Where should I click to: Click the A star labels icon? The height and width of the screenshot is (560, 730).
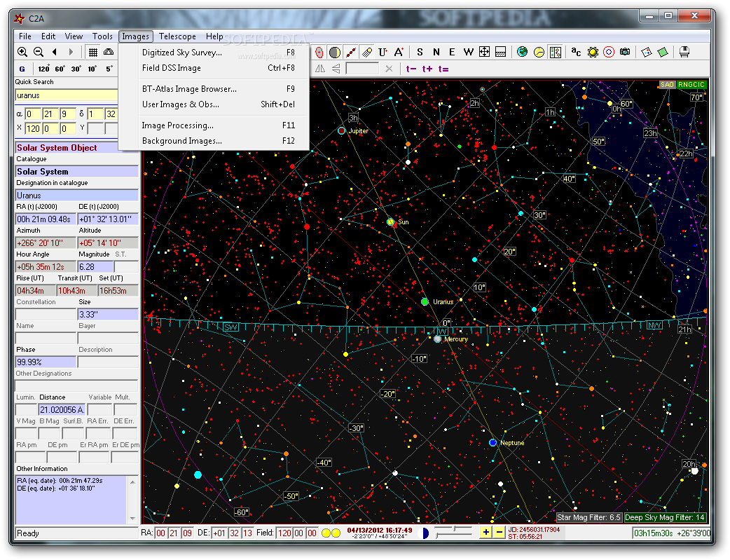(x=399, y=52)
